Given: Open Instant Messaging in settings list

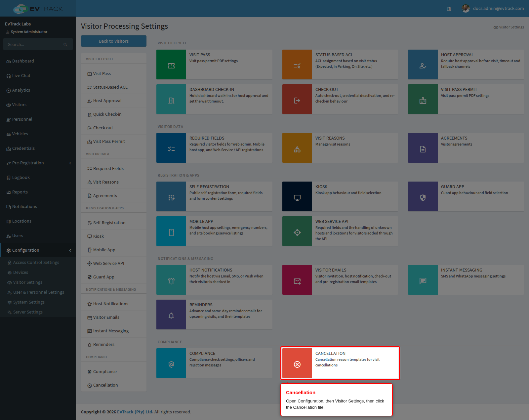Looking at the screenshot, I should [x=114, y=331].
